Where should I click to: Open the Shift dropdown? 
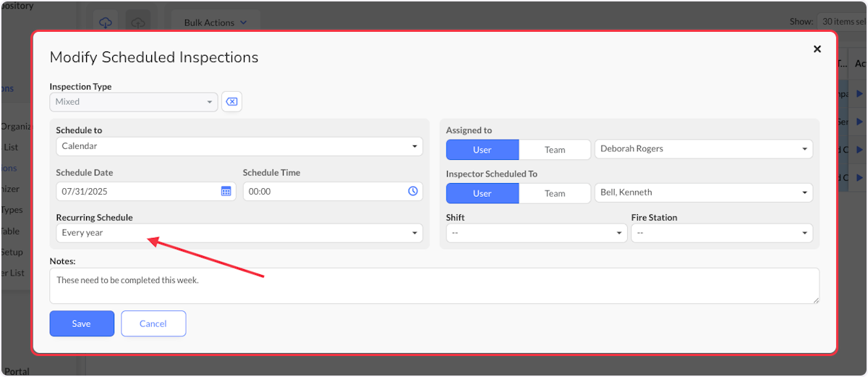[537, 233]
